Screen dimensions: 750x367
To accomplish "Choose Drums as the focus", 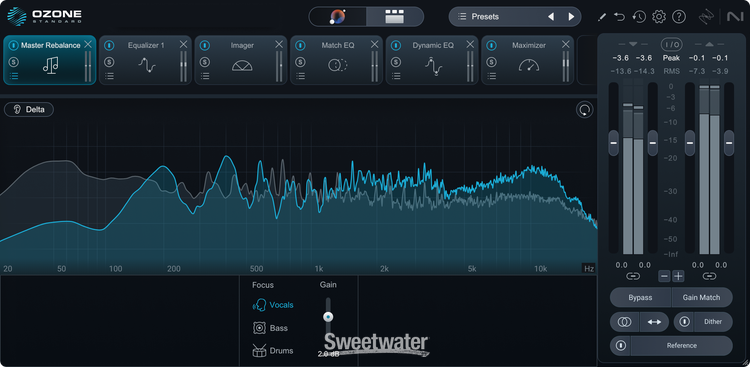I will tap(273, 351).
